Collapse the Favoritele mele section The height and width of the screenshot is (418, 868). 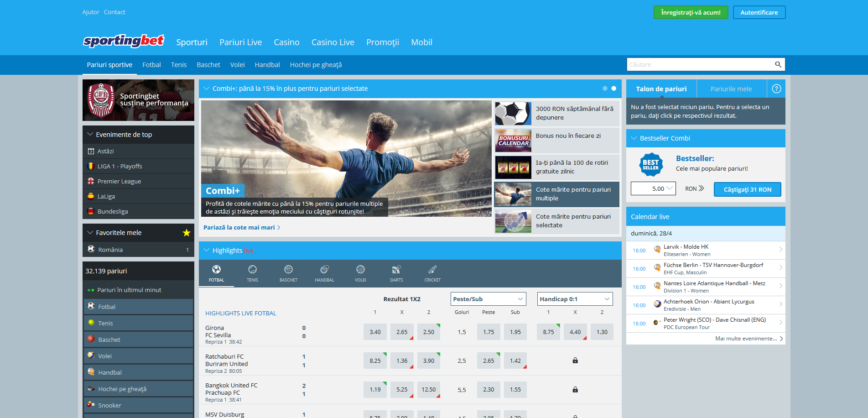click(x=90, y=233)
